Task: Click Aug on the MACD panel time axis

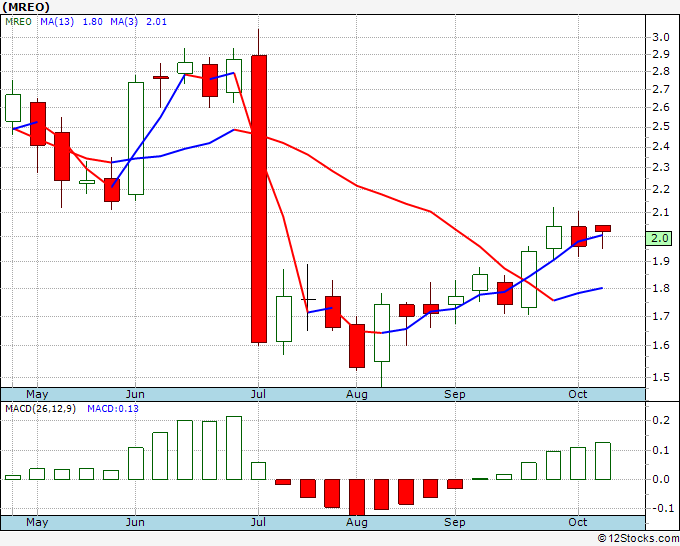Action: coord(356,522)
